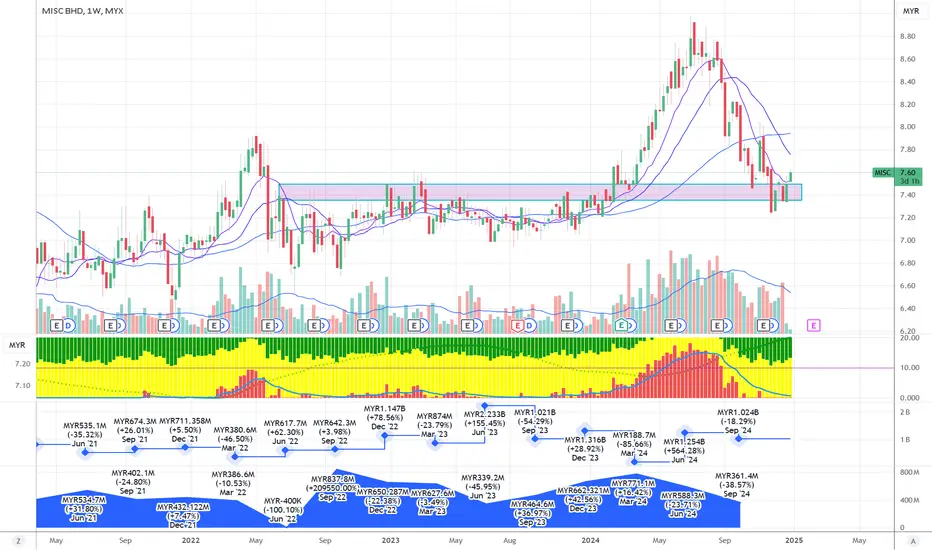Click the MYR386.6M Mar '22 data label

pyautogui.click(x=233, y=483)
